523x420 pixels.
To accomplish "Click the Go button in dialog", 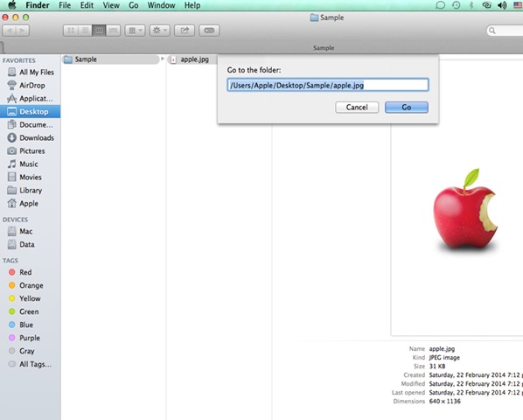I will coord(407,108).
